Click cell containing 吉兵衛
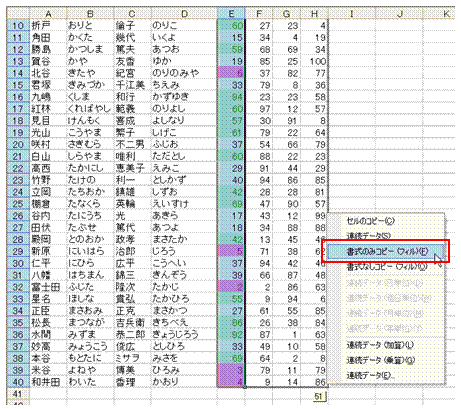Viewport: 461px width, 409px height. point(132,323)
